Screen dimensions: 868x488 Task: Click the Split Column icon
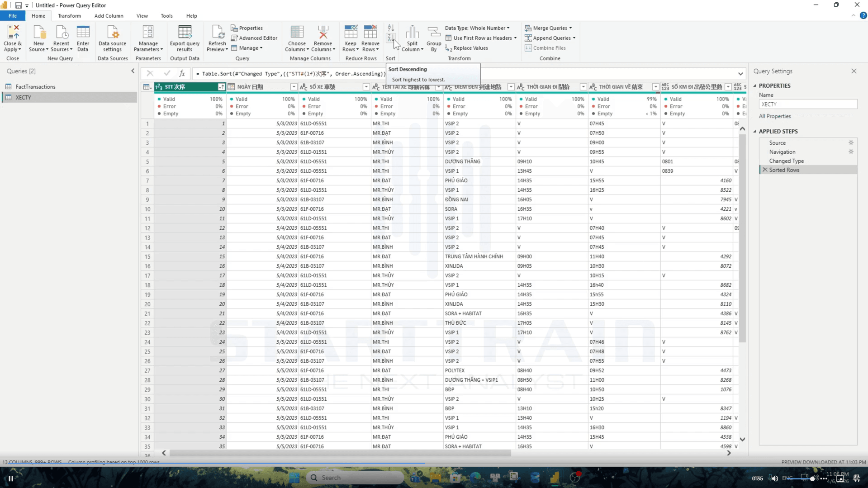point(412,32)
